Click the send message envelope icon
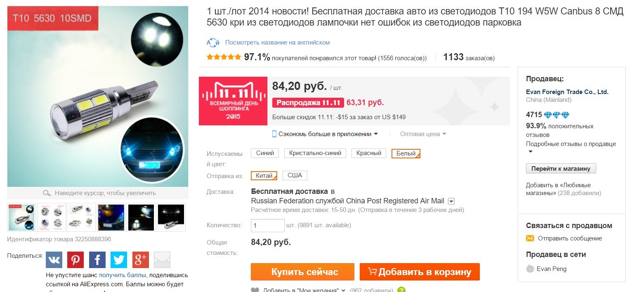 (530, 238)
